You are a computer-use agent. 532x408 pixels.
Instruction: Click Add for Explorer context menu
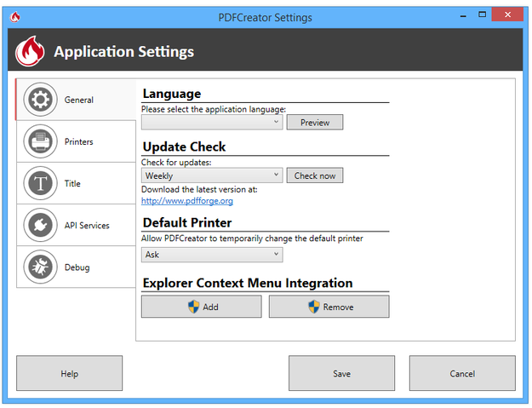[x=201, y=307]
